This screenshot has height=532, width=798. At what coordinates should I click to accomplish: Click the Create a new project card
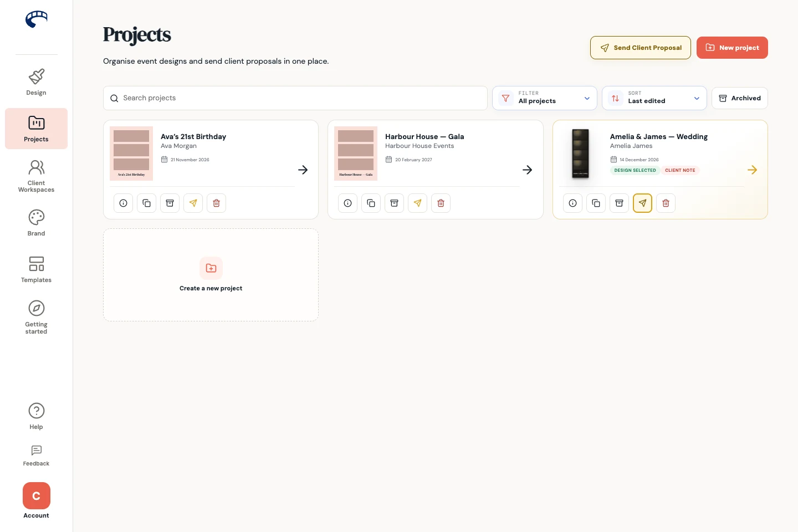[211, 275]
